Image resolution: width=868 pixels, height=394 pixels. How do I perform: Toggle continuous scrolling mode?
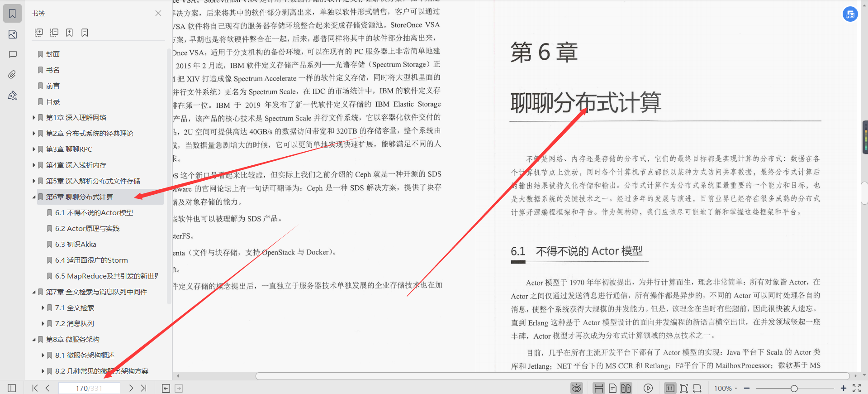[599, 388]
